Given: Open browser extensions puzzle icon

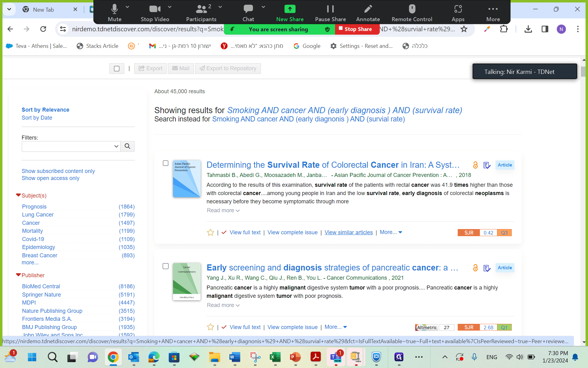Looking at the screenshot, I should (x=504, y=29).
